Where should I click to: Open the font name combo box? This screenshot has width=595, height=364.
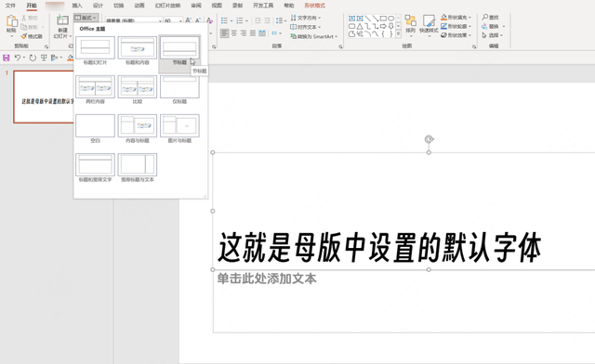click(134, 20)
